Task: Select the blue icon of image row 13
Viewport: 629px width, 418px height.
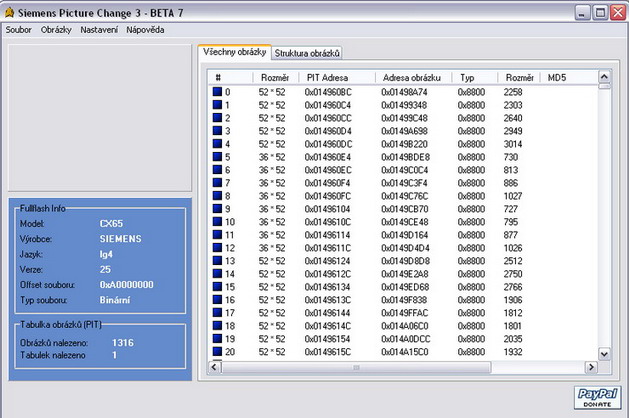Action: click(x=217, y=261)
